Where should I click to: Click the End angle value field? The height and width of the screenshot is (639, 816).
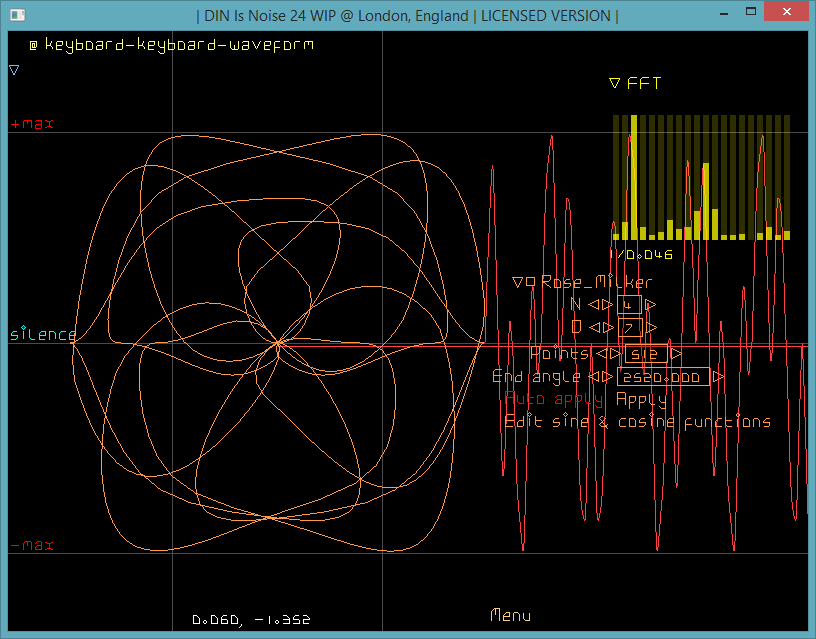point(663,377)
